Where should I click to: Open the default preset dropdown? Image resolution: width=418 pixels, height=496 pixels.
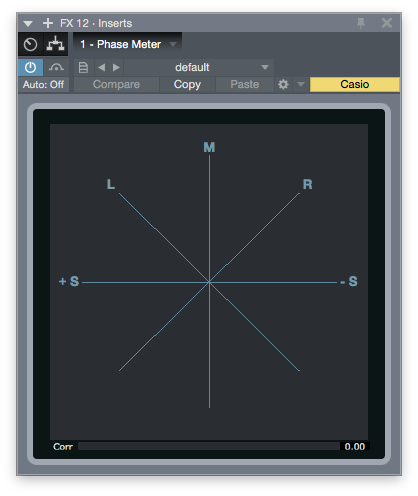(x=199, y=68)
